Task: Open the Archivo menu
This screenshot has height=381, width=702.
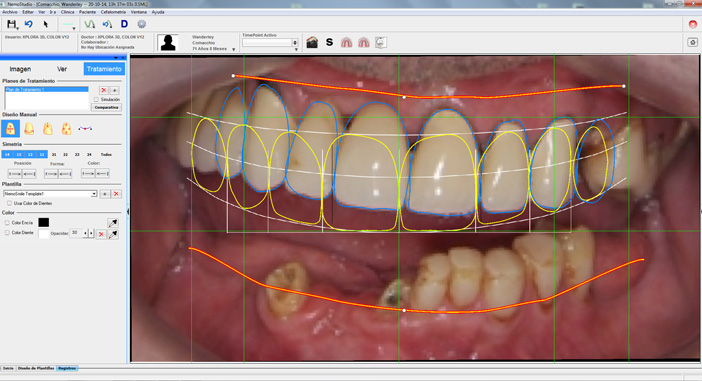Action: coord(10,12)
